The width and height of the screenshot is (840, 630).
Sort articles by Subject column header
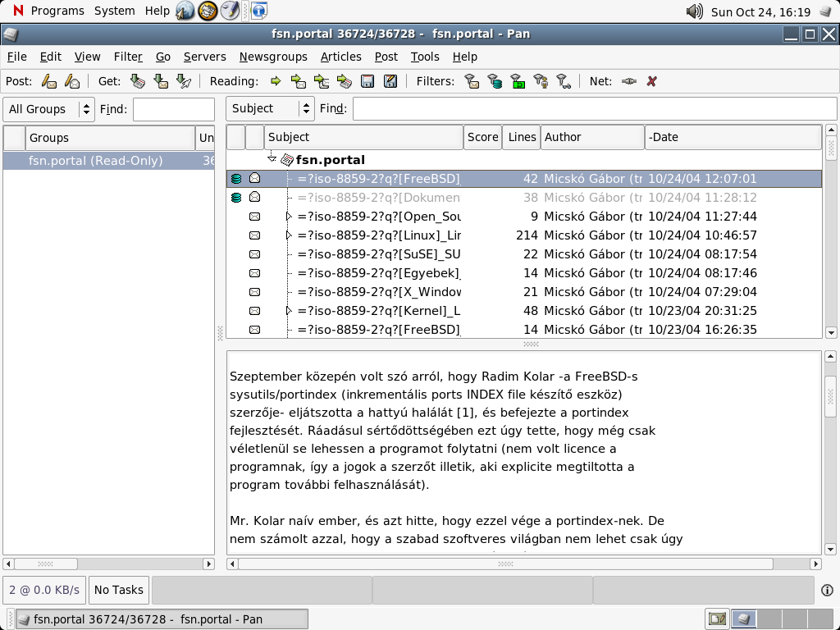(x=363, y=137)
